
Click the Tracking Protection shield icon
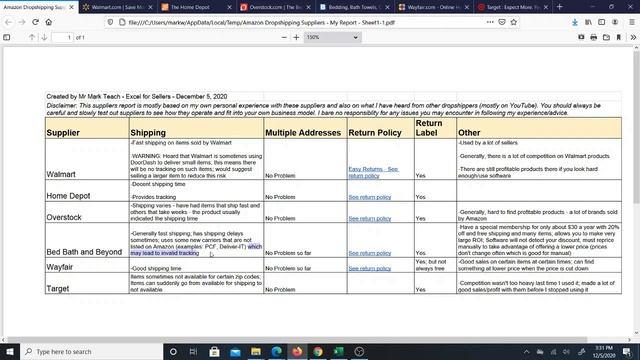pyautogui.click(x=110, y=22)
